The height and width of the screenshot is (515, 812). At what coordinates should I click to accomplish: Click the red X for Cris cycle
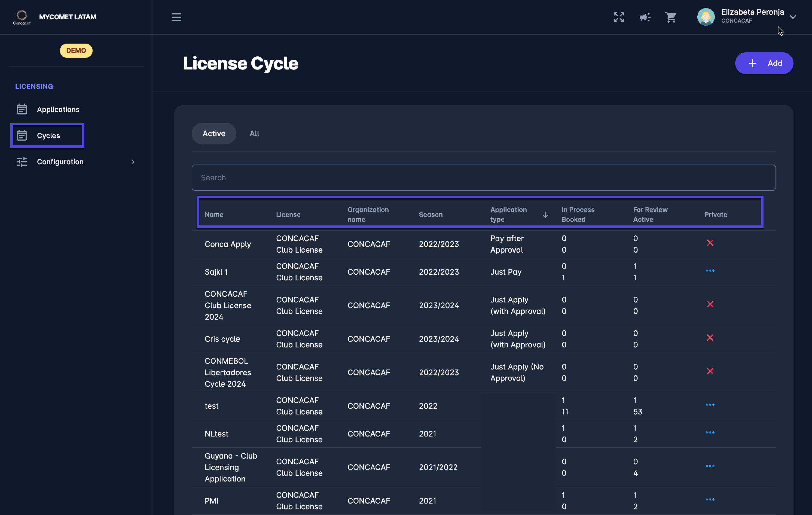710,338
